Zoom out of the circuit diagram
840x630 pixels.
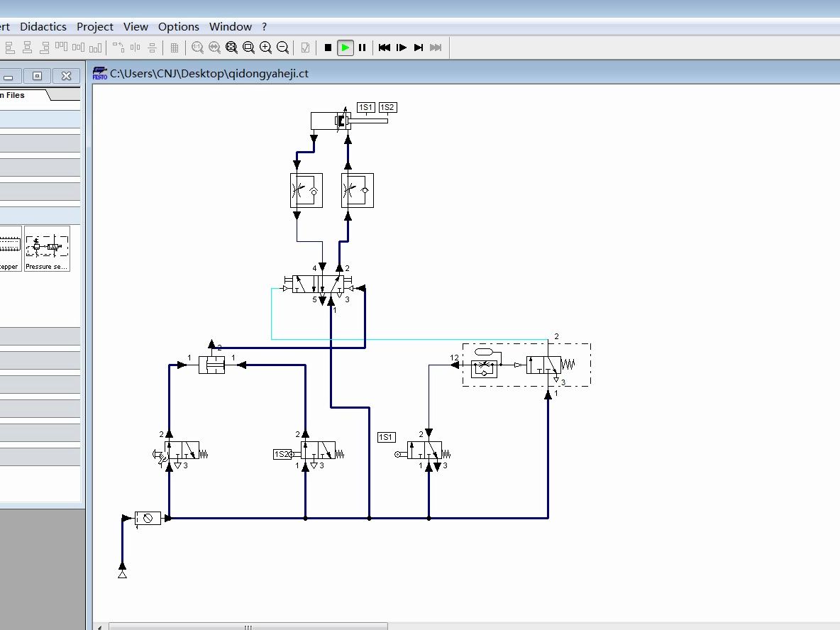282,47
